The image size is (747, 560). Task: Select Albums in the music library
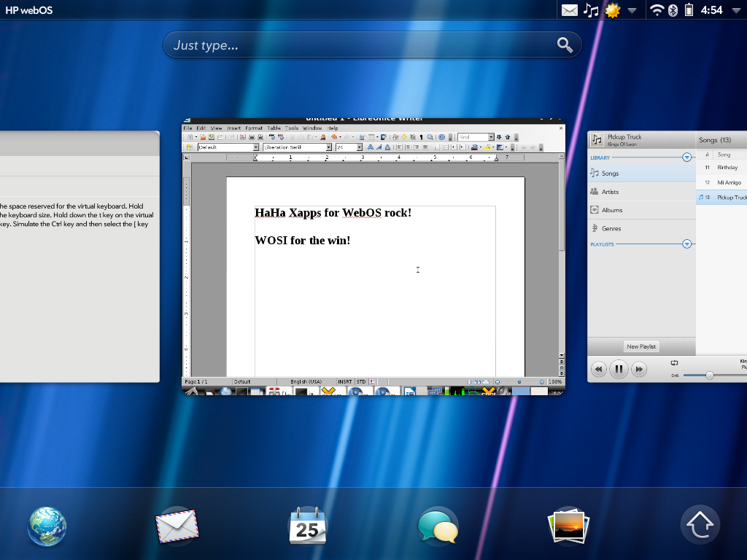point(611,210)
